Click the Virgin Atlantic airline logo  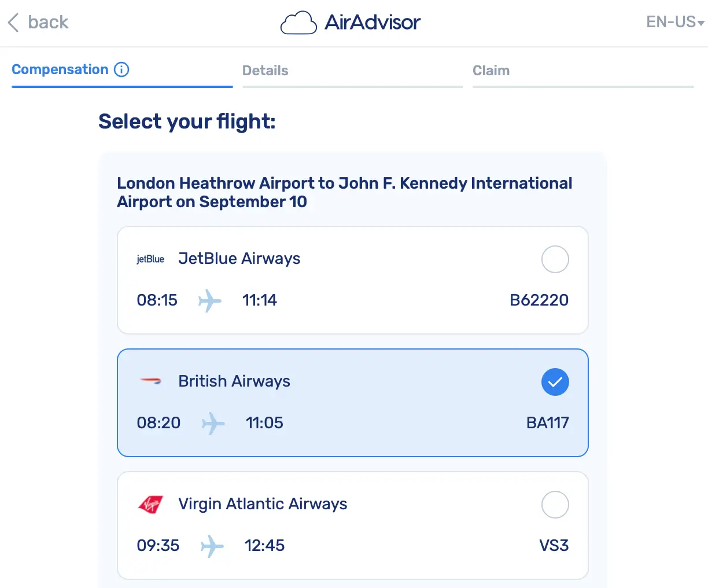(150, 504)
